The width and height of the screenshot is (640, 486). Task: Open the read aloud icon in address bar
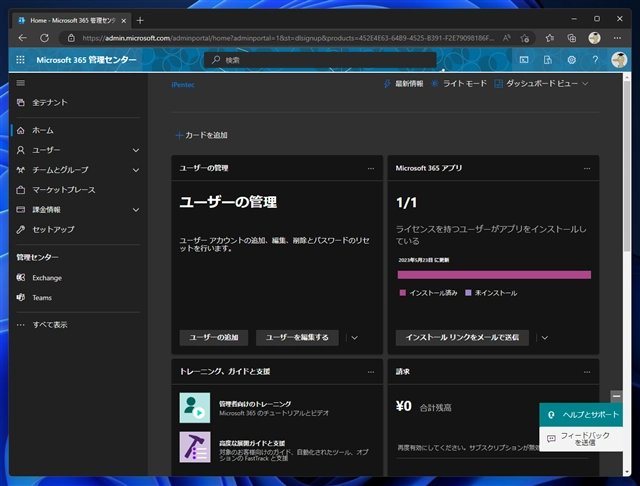click(507, 38)
